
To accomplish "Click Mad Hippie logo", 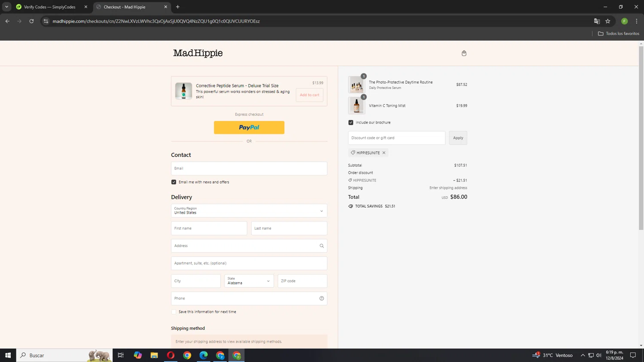I will 198,53.
